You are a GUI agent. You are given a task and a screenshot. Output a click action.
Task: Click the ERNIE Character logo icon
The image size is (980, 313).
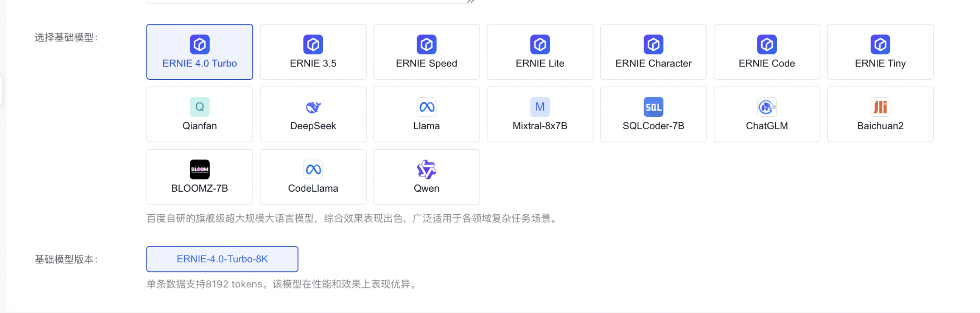pyautogui.click(x=653, y=45)
